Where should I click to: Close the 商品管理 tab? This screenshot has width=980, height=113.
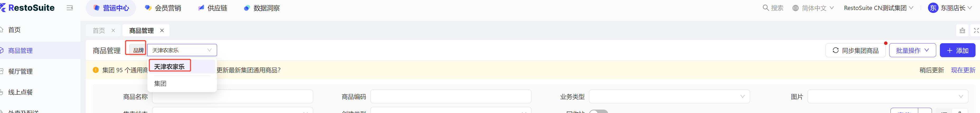click(x=162, y=31)
